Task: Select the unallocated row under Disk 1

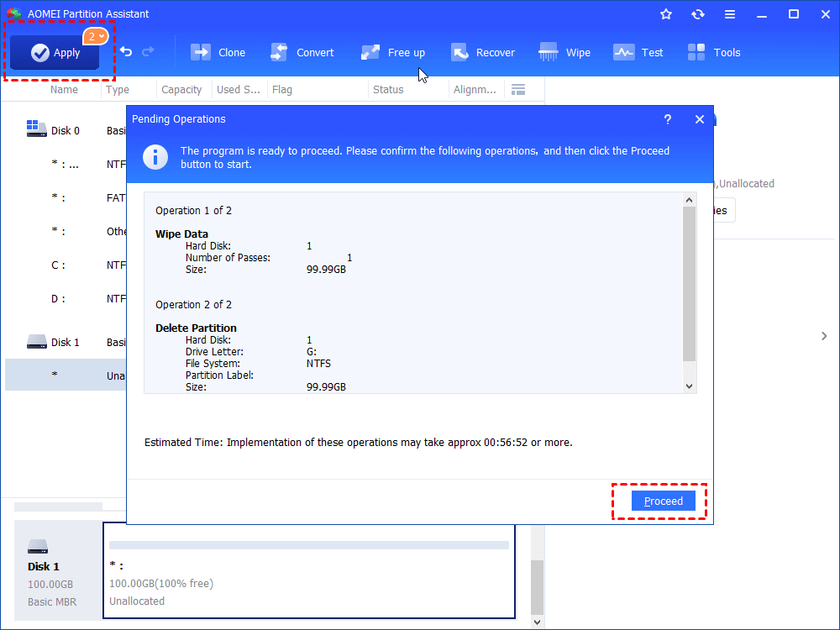Action: [x=66, y=375]
